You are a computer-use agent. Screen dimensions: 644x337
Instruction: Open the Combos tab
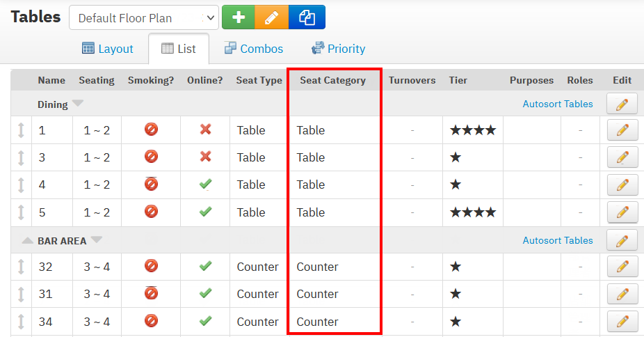253,49
